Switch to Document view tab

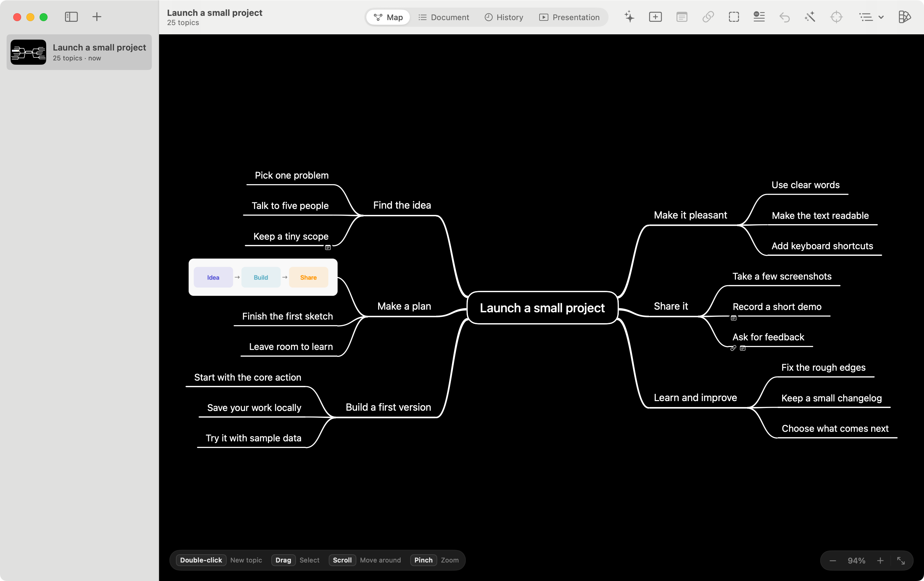(x=444, y=17)
